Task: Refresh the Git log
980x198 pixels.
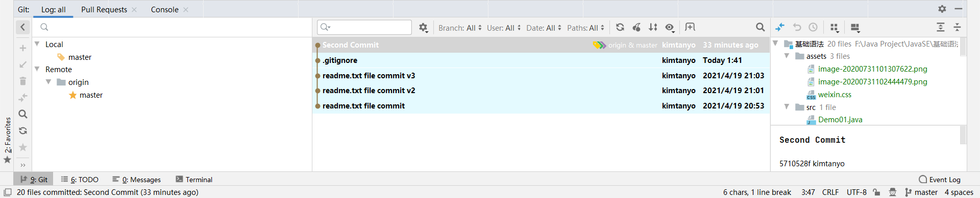Action: pyautogui.click(x=620, y=27)
